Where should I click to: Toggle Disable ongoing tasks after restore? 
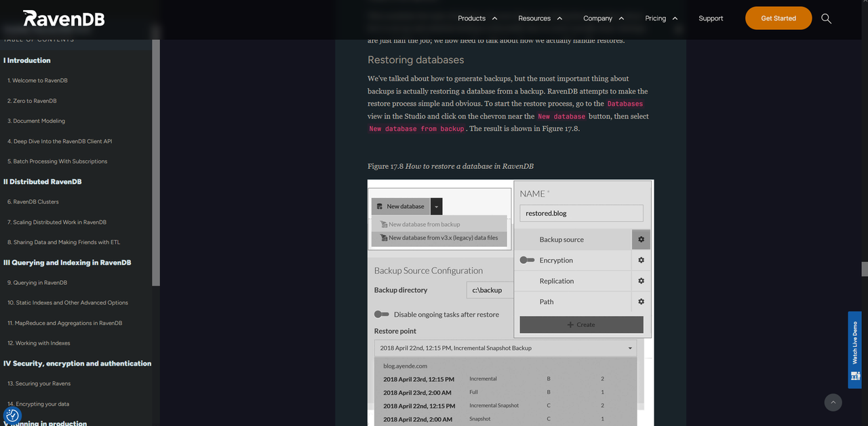tap(382, 314)
